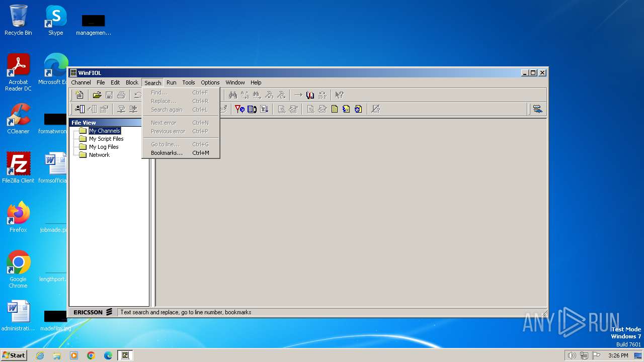Select My Log Files folder
Screen dimensions: 644x362
click(104, 147)
